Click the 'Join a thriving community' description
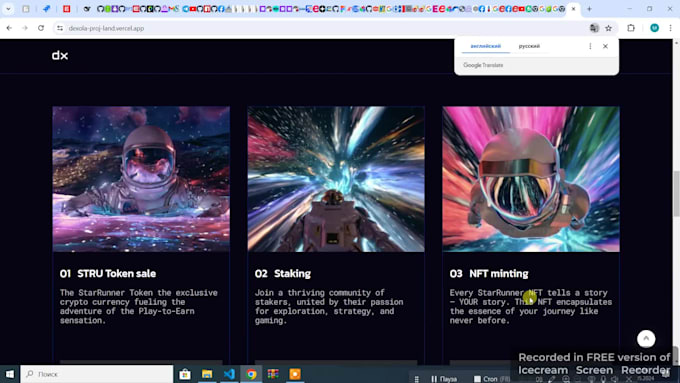The height and width of the screenshot is (383, 680). pyautogui.click(x=329, y=307)
